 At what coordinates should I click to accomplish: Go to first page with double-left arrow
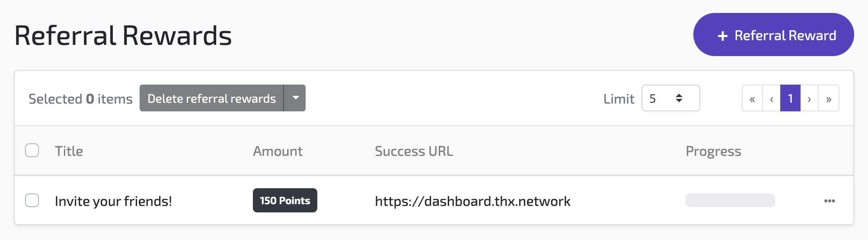click(752, 98)
